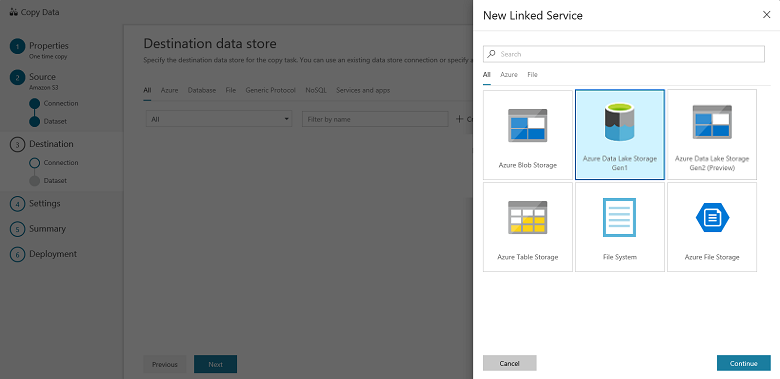Viewport: 780px width, 379px height.
Task: Select the Azure File Storage hexagon icon
Action: (x=712, y=217)
